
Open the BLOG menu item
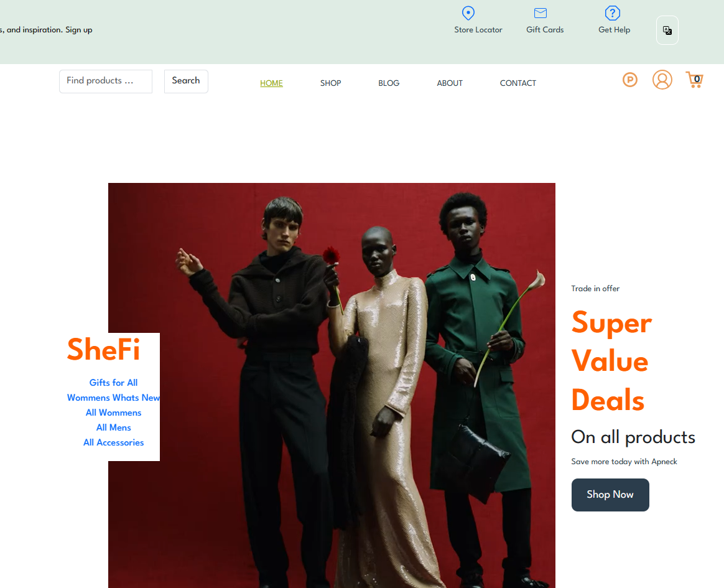coord(389,83)
